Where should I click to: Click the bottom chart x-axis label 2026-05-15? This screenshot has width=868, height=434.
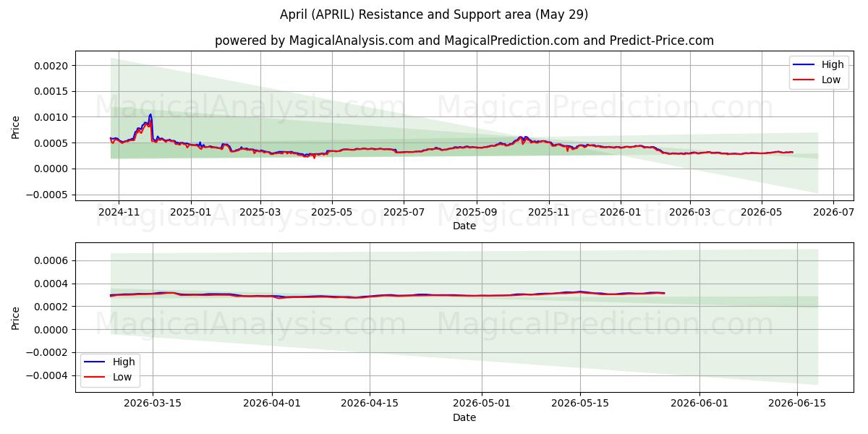pyautogui.click(x=579, y=405)
